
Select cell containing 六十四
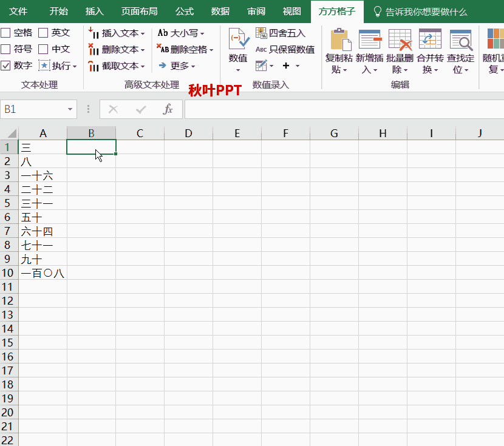[x=43, y=231]
